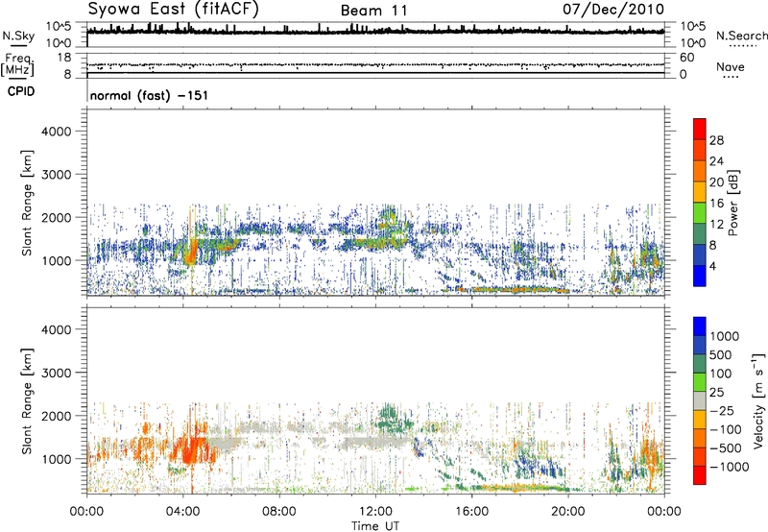Click the "4" label on the Power color bar

point(712,266)
